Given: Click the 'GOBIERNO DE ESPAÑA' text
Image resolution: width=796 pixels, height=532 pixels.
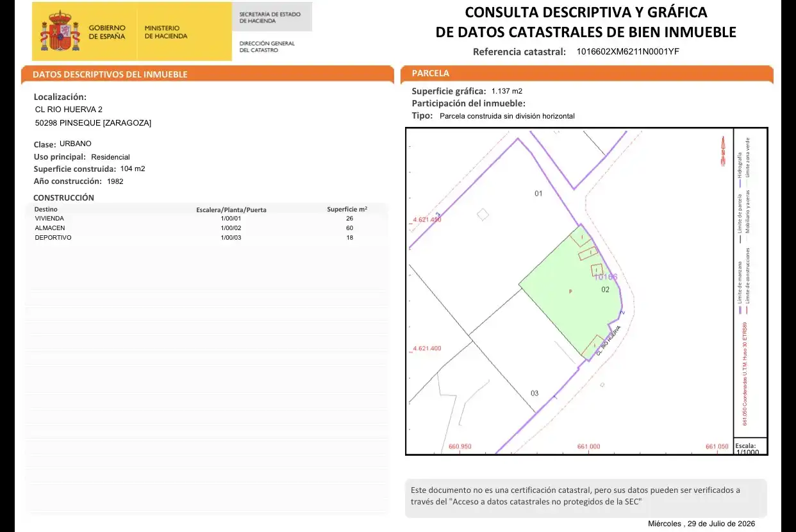Looking at the screenshot, I should tap(107, 32).
